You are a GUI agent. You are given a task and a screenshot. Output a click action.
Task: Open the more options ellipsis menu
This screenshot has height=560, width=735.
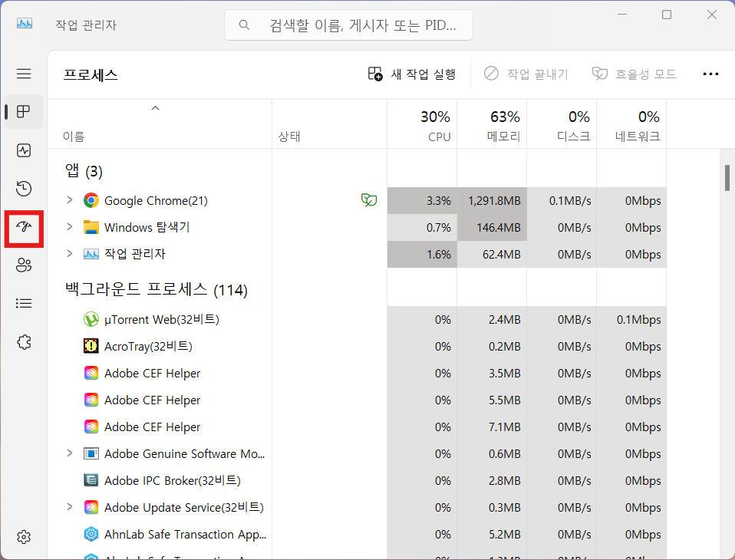tap(710, 74)
